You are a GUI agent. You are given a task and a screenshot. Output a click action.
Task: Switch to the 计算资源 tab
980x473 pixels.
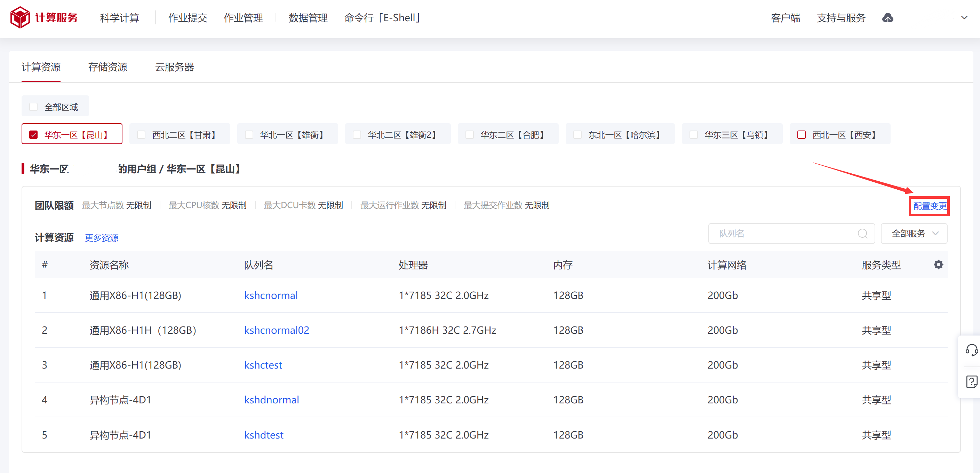click(41, 67)
